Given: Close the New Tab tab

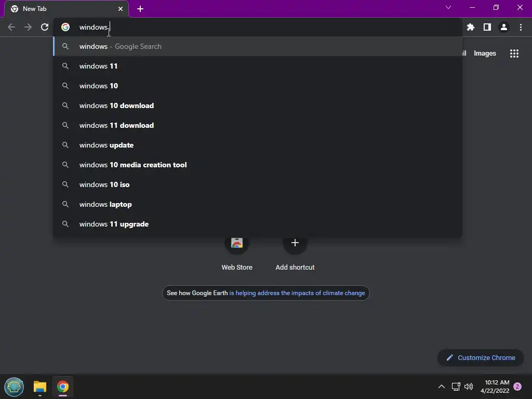Looking at the screenshot, I should click(x=121, y=9).
